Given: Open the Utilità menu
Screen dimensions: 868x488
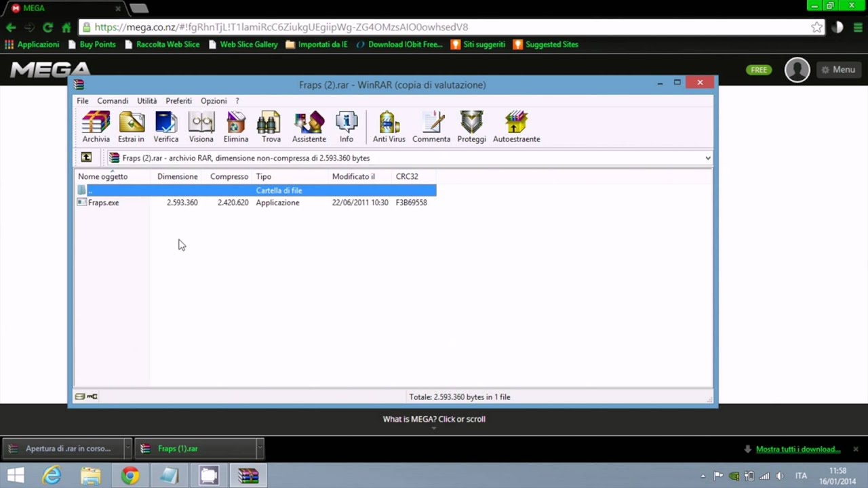Looking at the screenshot, I should [x=146, y=101].
